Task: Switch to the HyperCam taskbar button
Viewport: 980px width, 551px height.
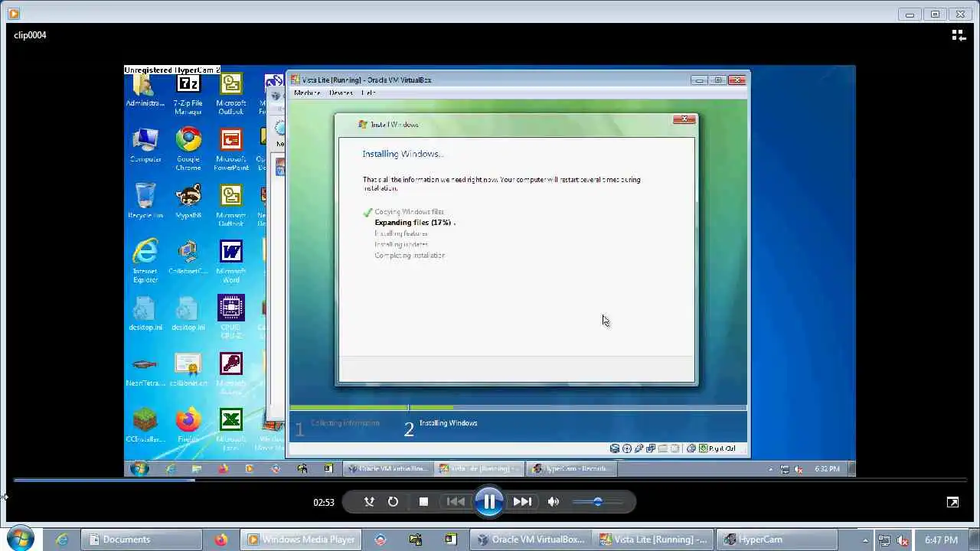Action: tap(776, 540)
